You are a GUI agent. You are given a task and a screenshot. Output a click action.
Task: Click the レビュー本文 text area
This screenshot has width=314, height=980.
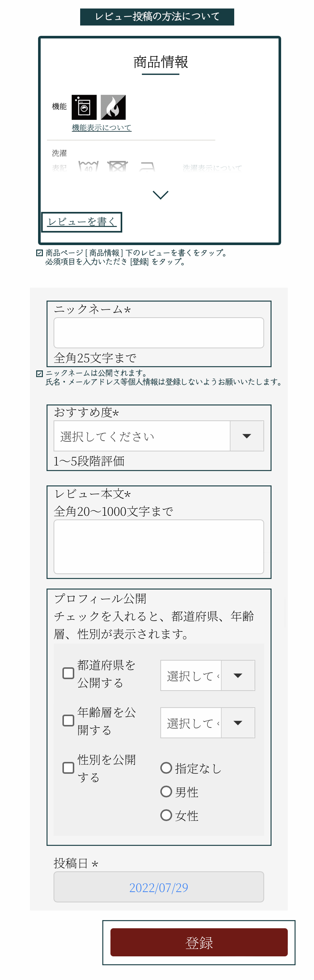tap(158, 546)
